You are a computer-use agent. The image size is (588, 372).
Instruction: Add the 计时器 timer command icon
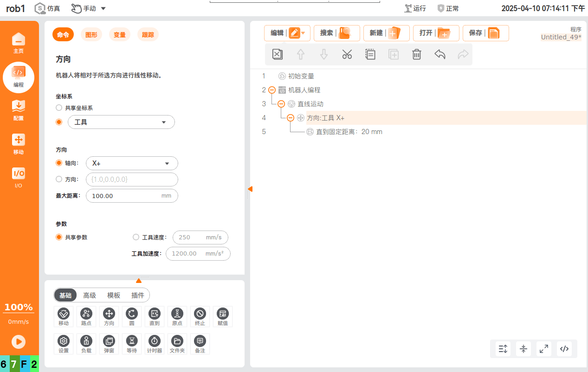pos(155,344)
